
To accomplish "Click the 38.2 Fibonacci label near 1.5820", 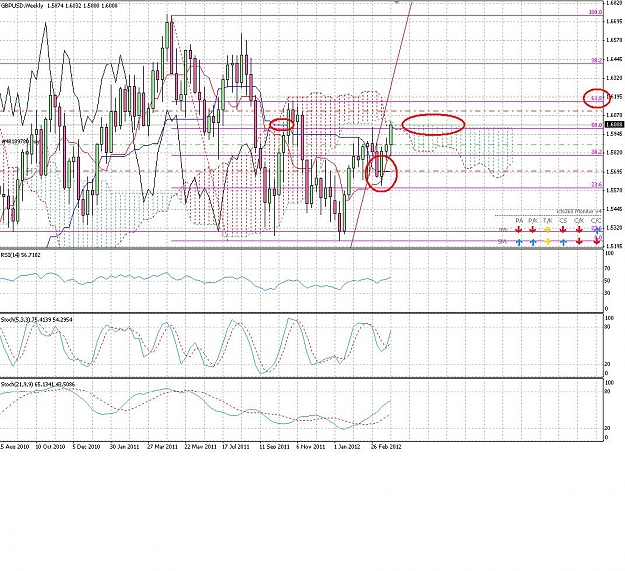I will (x=597, y=152).
